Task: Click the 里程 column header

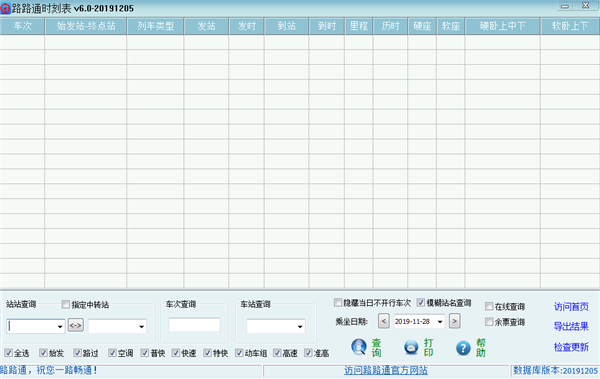Action: 359,26
